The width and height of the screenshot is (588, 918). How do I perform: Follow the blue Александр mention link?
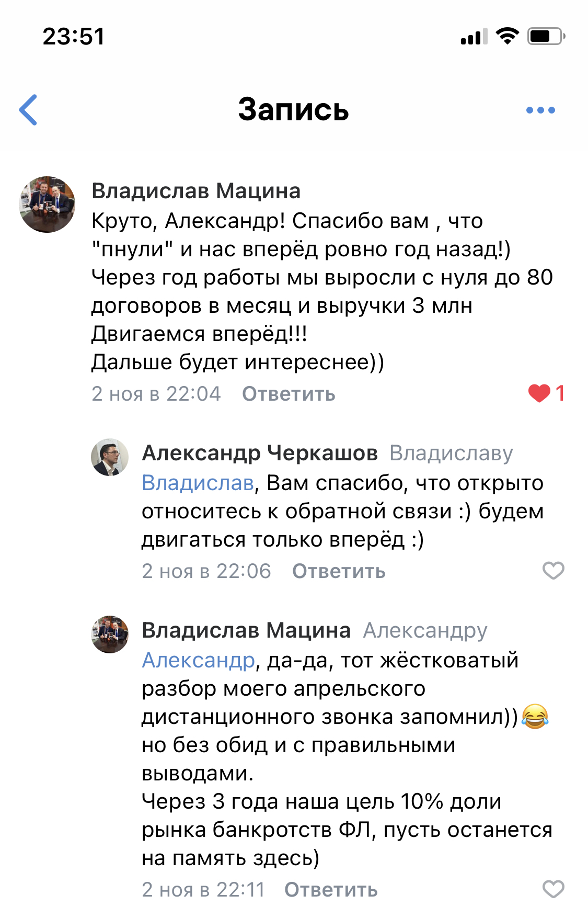click(199, 660)
